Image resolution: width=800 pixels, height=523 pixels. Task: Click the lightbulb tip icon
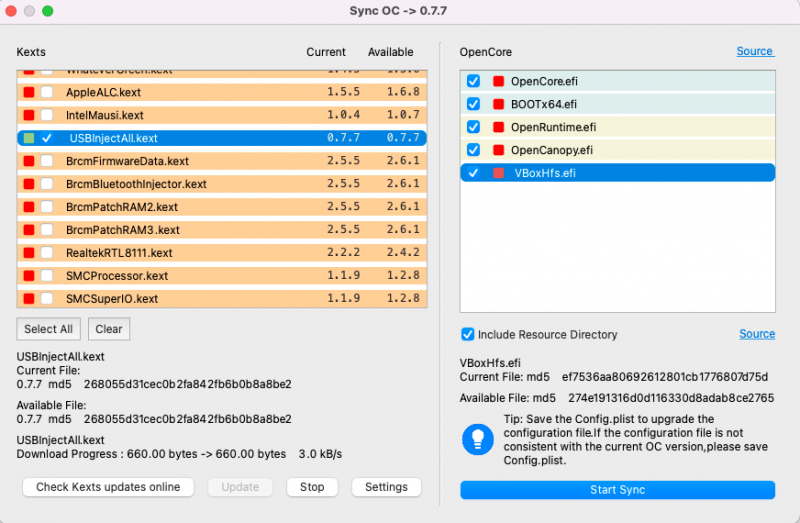479,438
